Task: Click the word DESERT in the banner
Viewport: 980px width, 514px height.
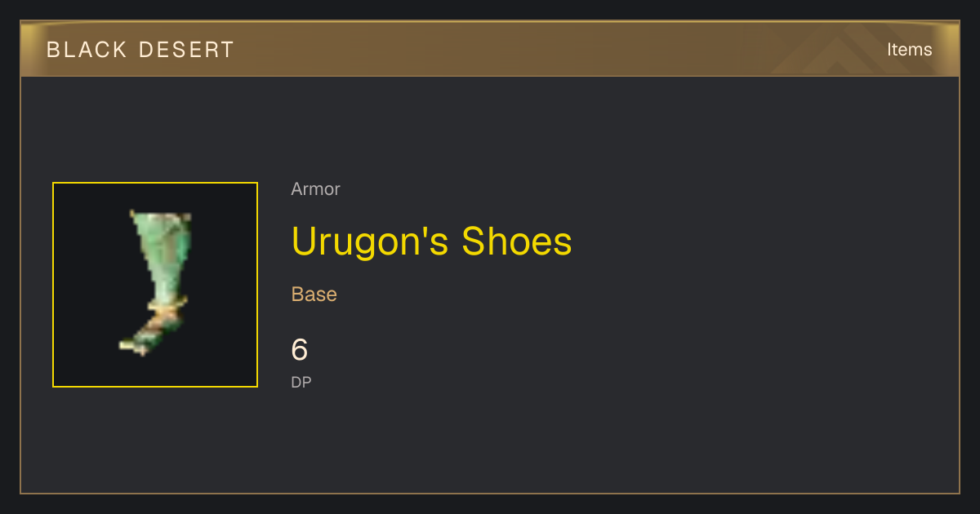Action: click(x=187, y=50)
